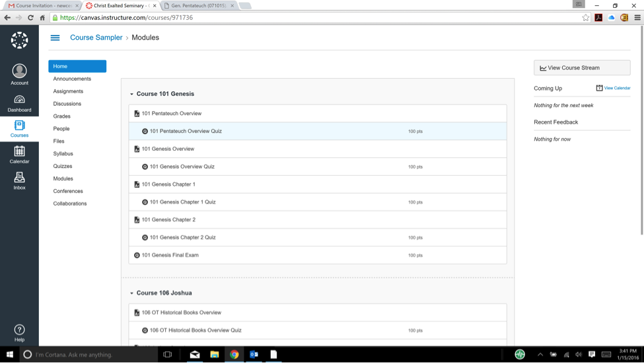This screenshot has height=363, width=644.
Task: Open the Chrome menu icon
Action: pyautogui.click(x=637, y=18)
